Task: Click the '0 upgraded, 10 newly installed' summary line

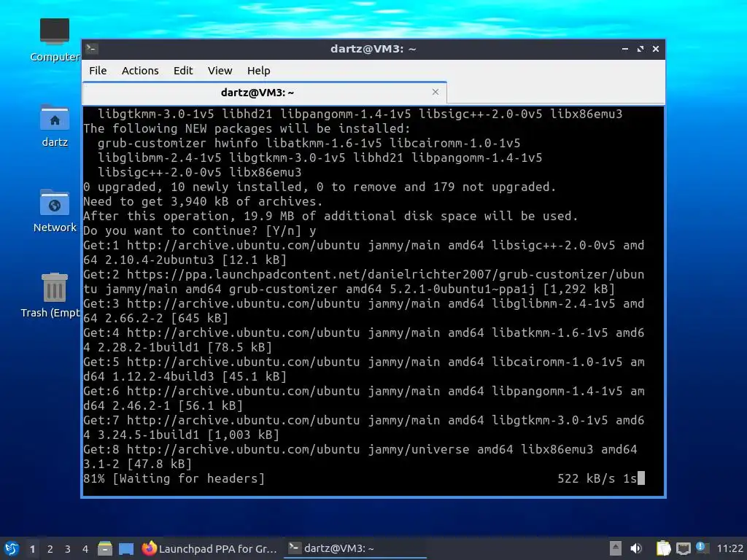Action: 320,187
